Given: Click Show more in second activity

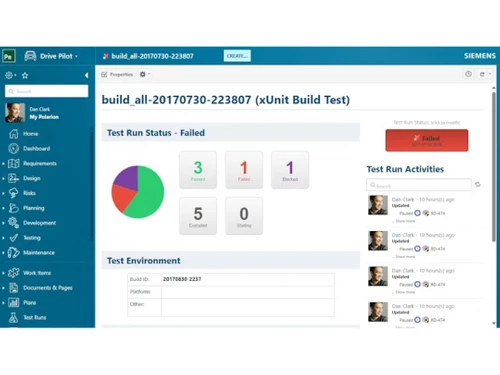Looking at the screenshot, I should coord(405,257).
